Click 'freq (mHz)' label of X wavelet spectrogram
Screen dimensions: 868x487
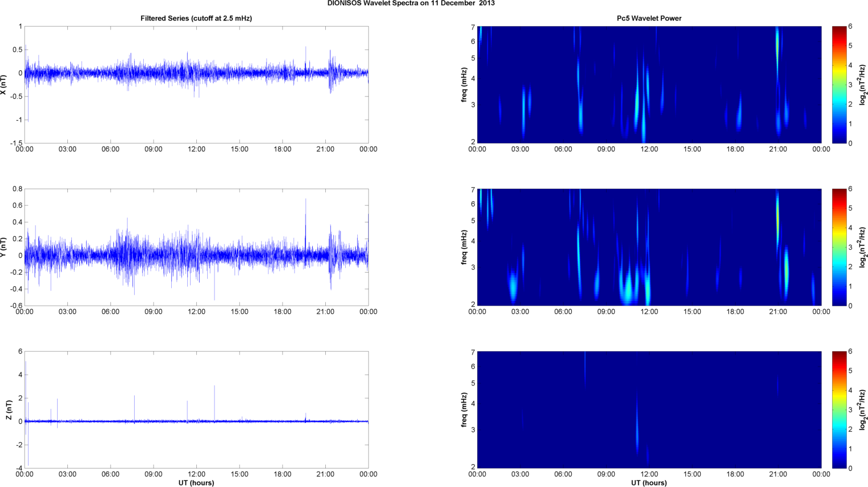465,84
